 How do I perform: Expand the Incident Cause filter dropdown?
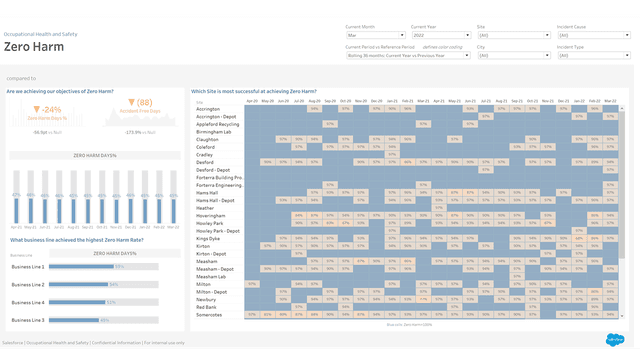click(x=594, y=35)
